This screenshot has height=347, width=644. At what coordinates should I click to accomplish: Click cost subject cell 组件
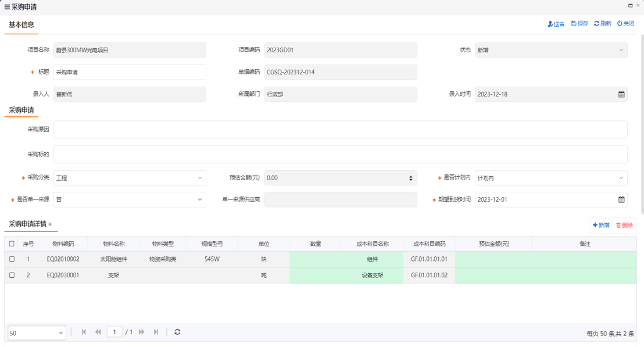coord(372,259)
